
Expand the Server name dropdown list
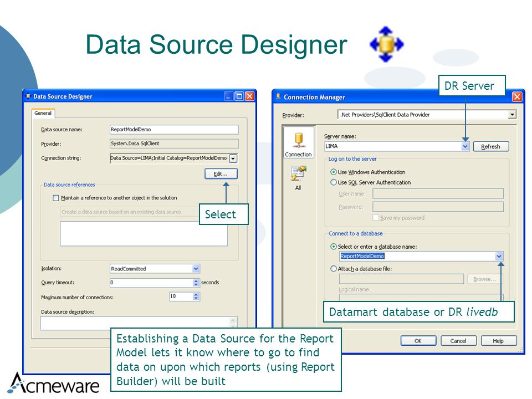point(465,146)
